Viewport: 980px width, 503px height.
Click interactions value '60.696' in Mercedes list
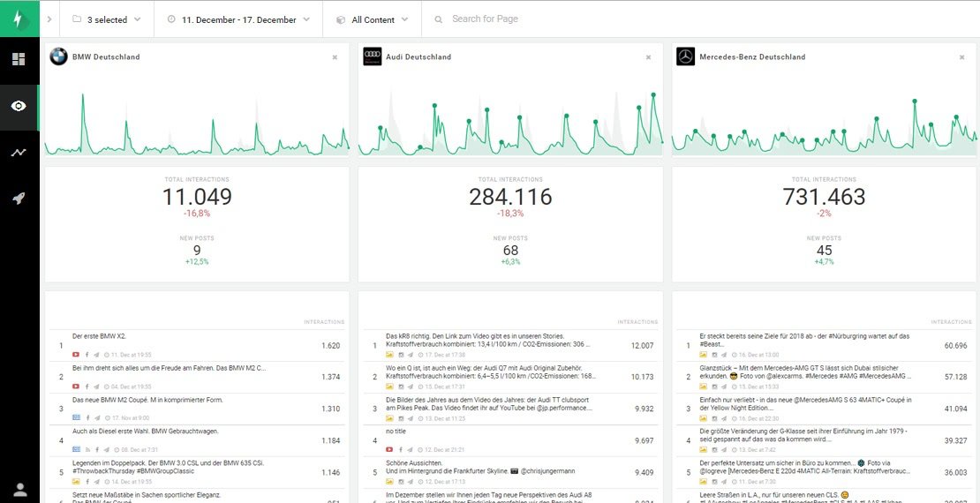pos(955,346)
